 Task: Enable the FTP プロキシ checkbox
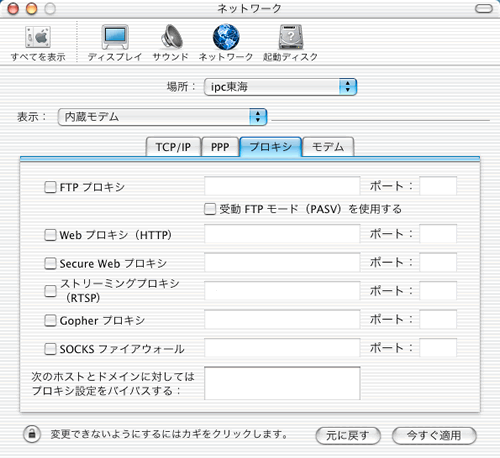coord(50,187)
